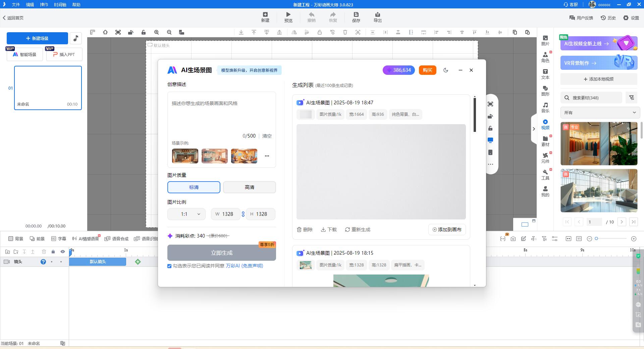Image resolution: width=644 pixels, height=349 pixels.
Task: Open 工具 panel in right sidebar
Action: 545,175
